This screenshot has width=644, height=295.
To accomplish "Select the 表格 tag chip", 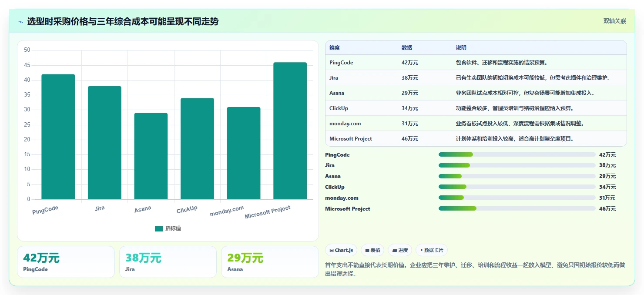I will [x=372, y=250].
